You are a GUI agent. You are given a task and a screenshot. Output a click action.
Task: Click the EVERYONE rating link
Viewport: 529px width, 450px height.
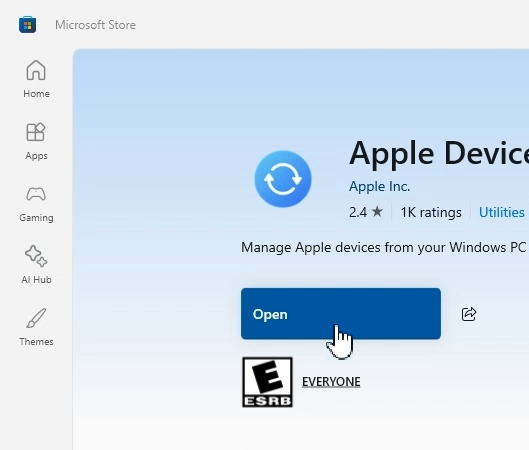331,382
